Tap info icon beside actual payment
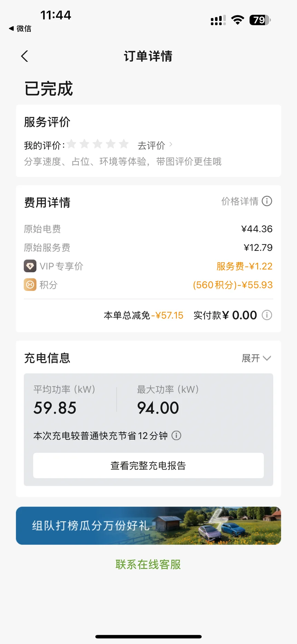The width and height of the screenshot is (297, 644). (x=267, y=315)
